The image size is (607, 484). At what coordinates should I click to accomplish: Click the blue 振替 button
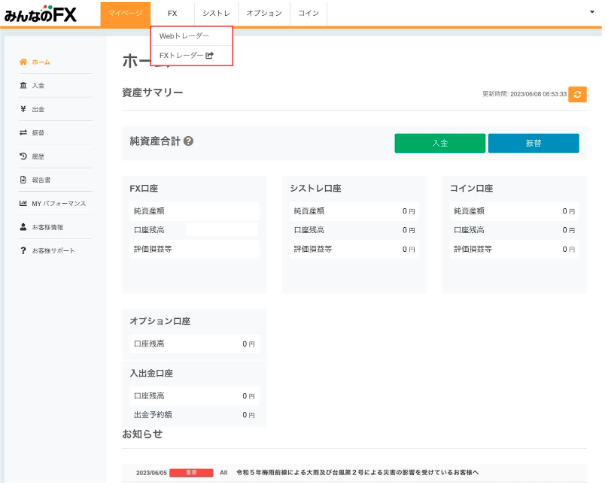coord(533,143)
